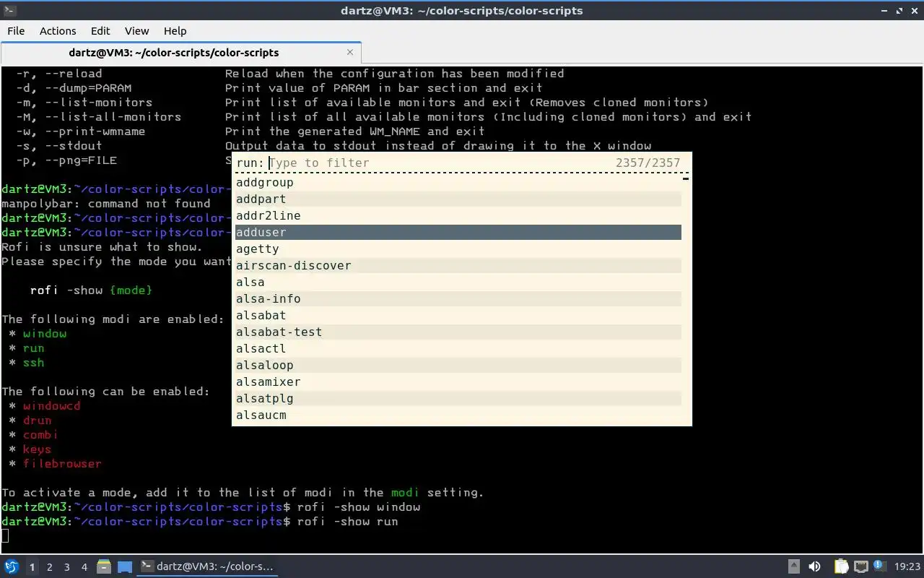Select 'airscan-discover' in rofi list
924x578 pixels.
point(458,266)
